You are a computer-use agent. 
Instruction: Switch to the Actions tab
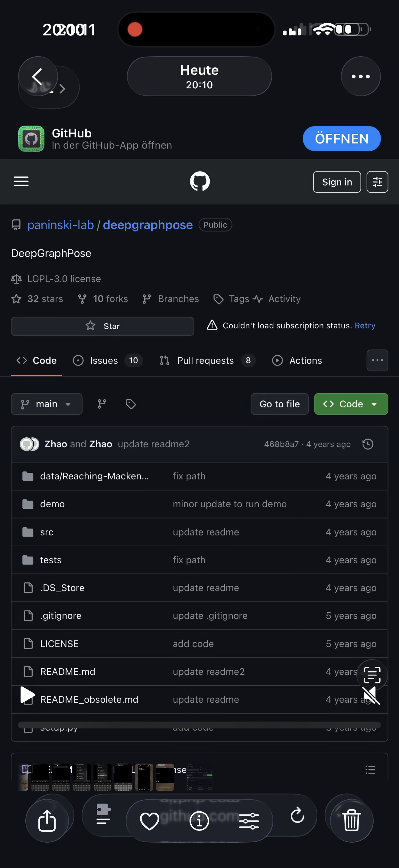pyautogui.click(x=297, y=360)
